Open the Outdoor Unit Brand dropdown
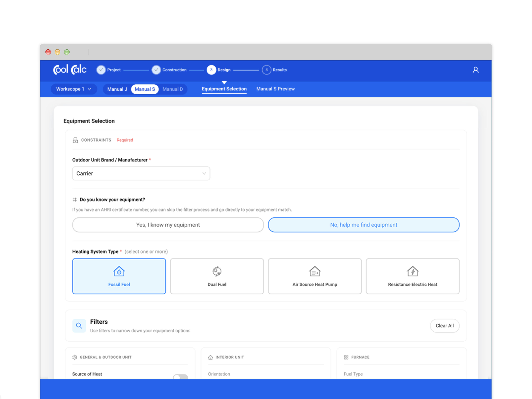This screenshot has height=399, width=532. 141,173
